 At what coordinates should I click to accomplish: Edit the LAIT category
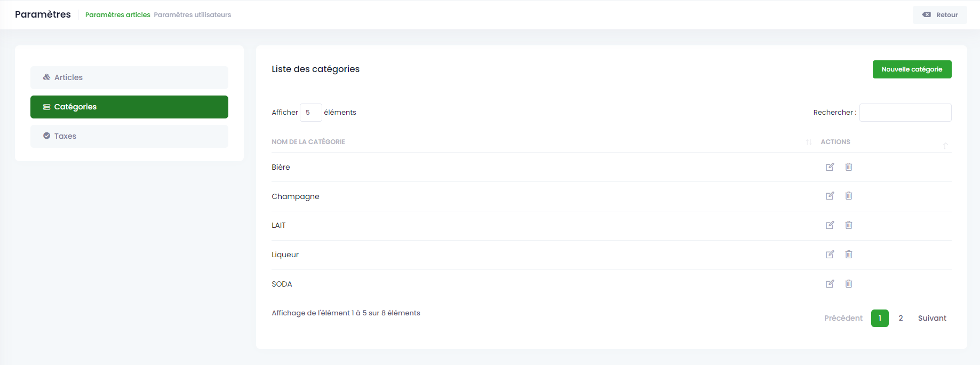[x=830, y=225]
